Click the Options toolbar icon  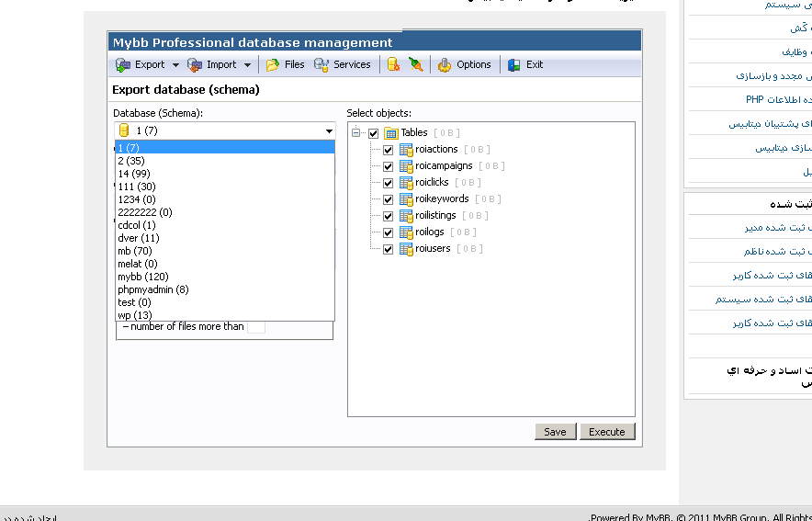[x=445, y=65]
